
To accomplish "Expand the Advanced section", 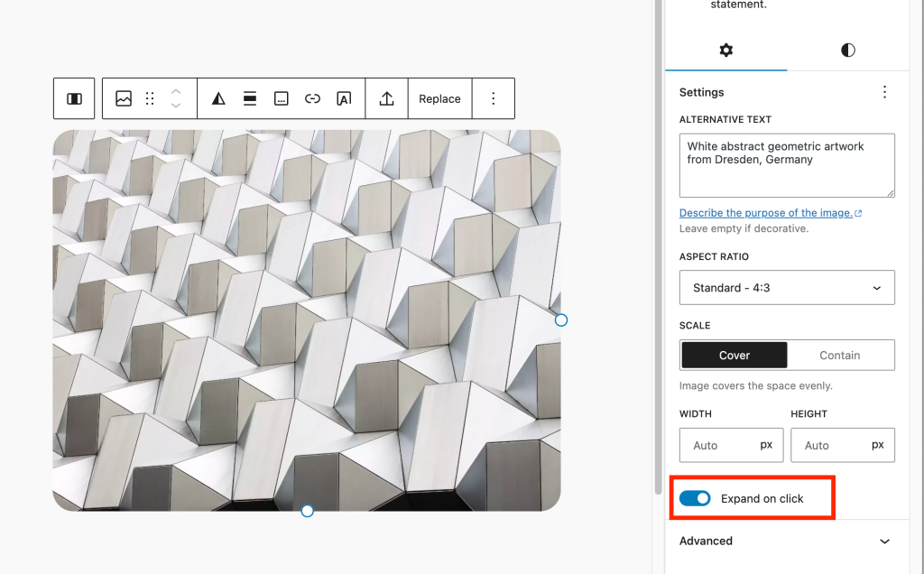I will click(787, 541).
